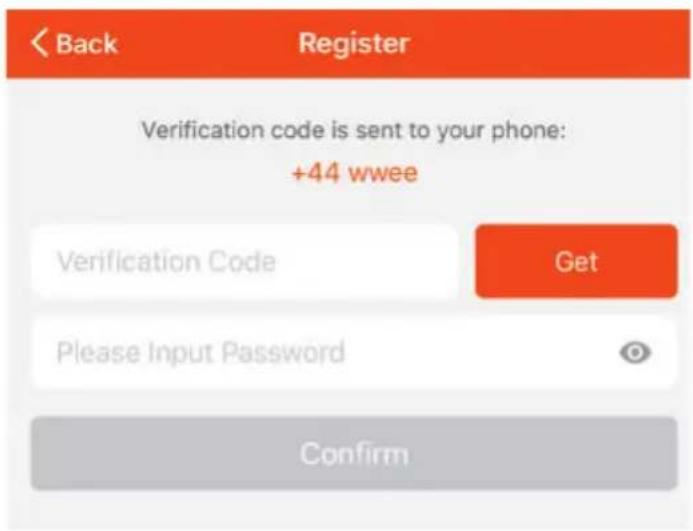This screenshot has height=531, width=693.
Task: Click the eye icon in the password field
Action: [x=635, y=352]
